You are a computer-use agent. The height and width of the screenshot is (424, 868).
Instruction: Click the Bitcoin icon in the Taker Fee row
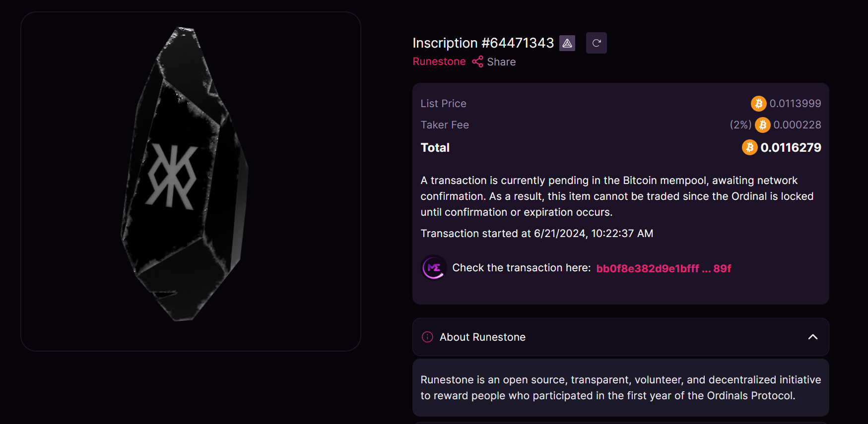tap(762, 125)
